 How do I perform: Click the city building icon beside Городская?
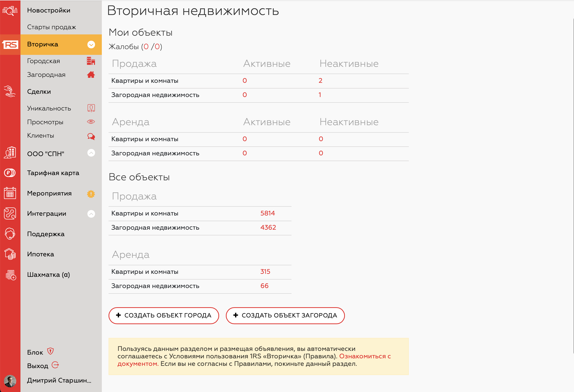coord(91,61)
